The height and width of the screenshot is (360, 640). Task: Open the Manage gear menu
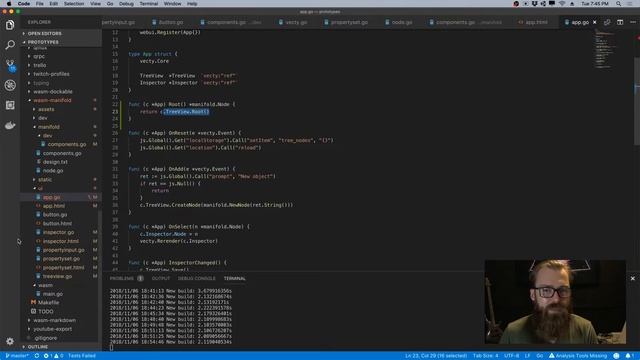tap(10, 341)
